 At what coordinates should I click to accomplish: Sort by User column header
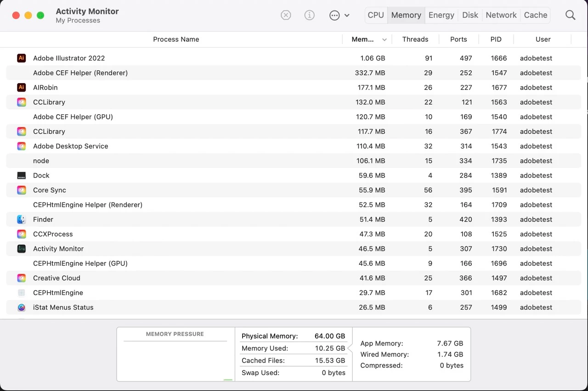(x=543, y=39)
